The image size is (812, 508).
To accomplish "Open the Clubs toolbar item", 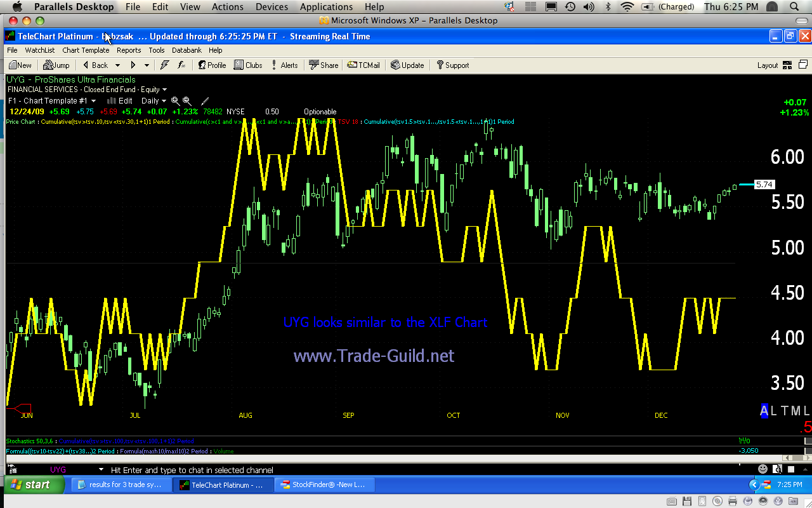I will [248, 65].
